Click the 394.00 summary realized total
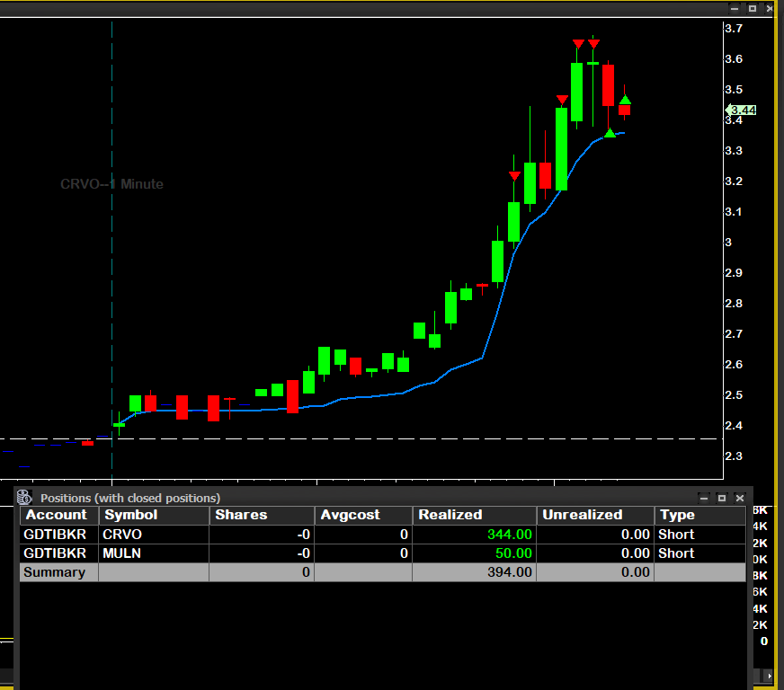 pos(510,572)
